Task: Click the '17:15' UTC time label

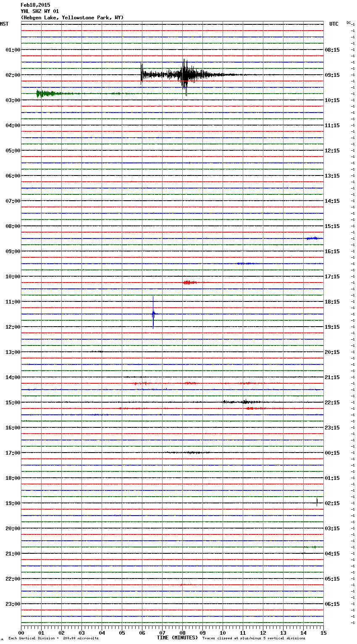Action: pyautogui.click(x=332, y=277)
